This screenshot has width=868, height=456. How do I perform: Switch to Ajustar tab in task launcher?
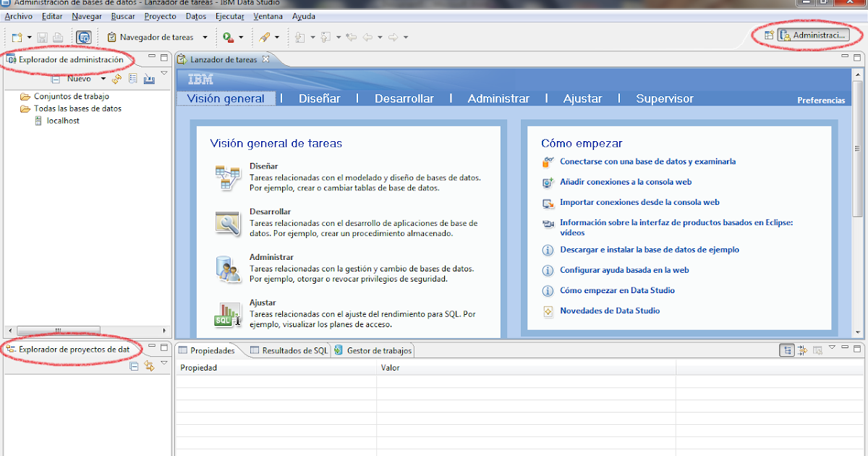point(582,98)
